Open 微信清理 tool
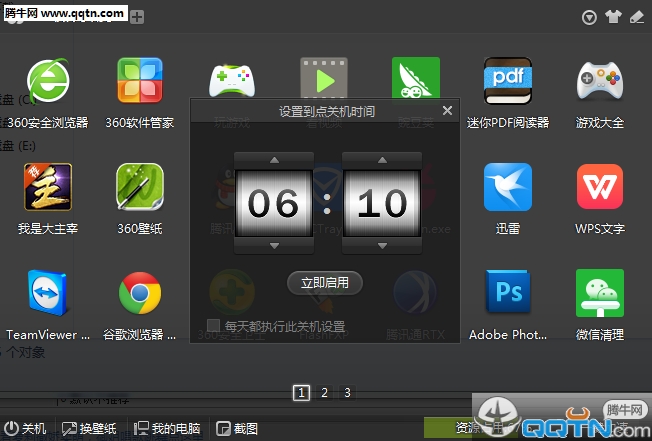This screenshot has width=652, height=441. (x=600, y=293)
